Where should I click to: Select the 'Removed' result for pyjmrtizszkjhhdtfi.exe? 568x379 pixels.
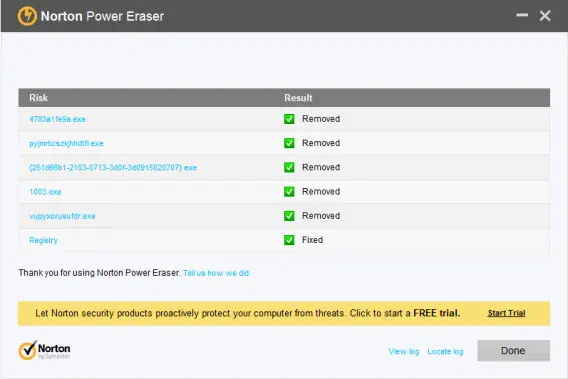321,143
